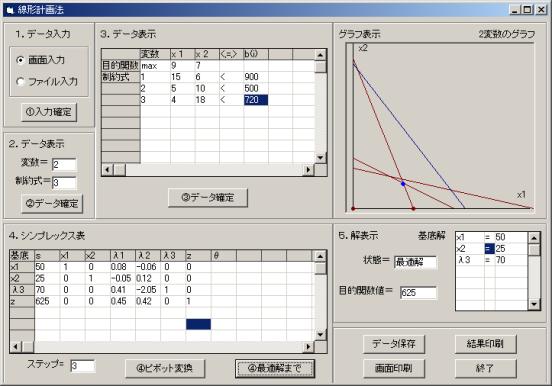Click the cell 900 in b(i) column
Screen dimensions: 552x386
click(256, 77)
